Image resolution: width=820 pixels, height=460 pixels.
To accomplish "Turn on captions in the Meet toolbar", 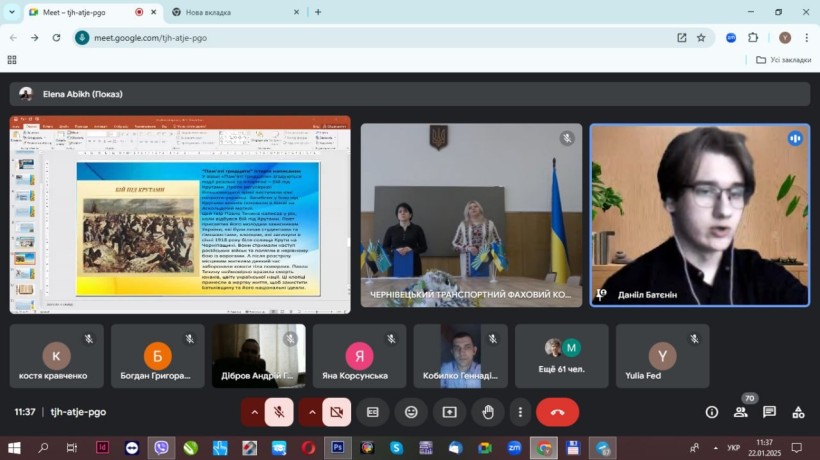I will click(x=373, y=412).
